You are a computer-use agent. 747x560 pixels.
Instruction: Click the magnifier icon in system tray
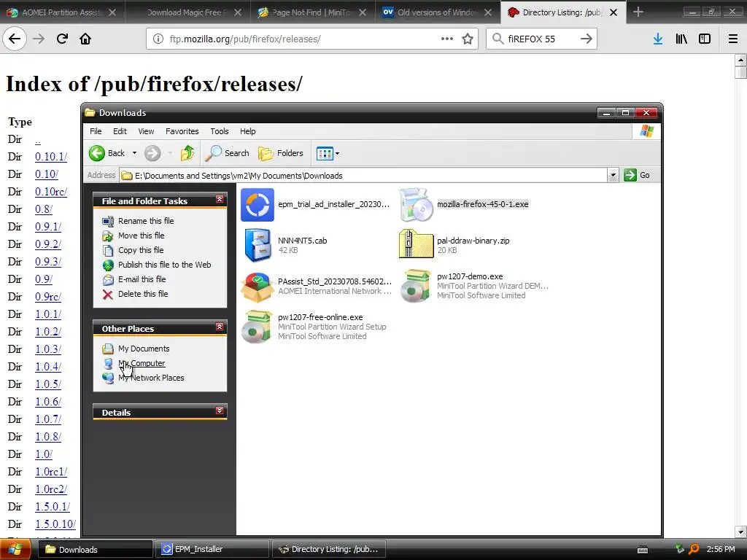tap(694, 549)
